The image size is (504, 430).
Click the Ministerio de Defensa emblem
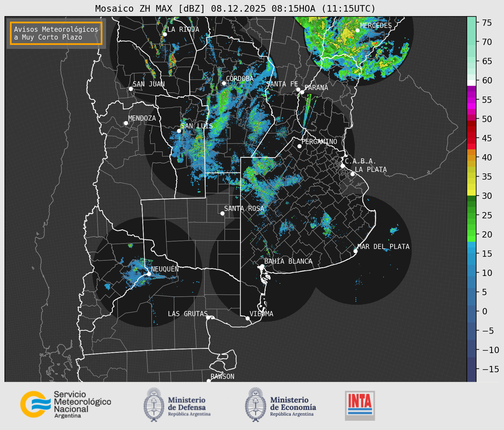[154, 405]
